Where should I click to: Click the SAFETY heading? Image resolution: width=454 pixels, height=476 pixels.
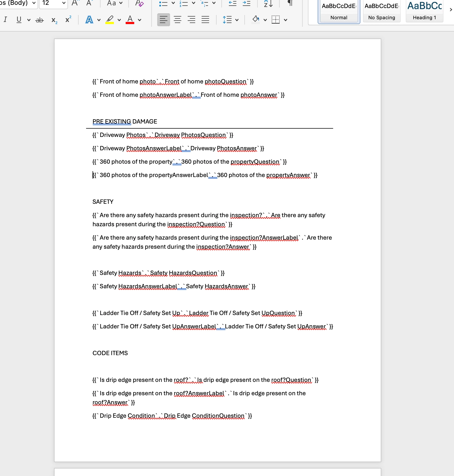coord(103,202)
